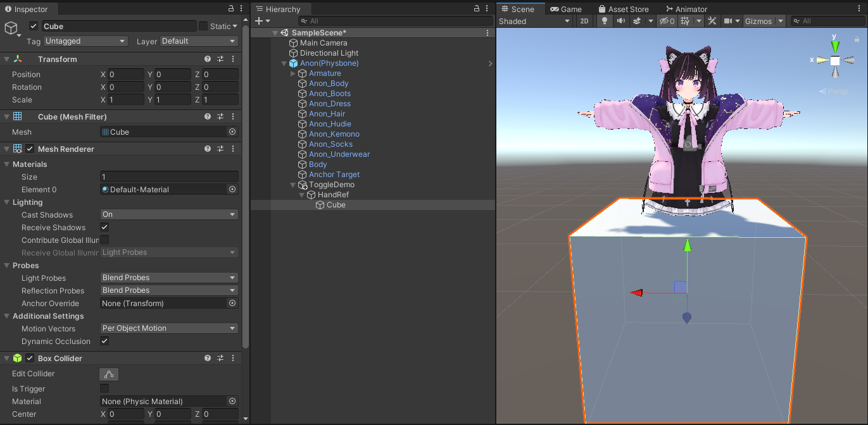
Task: Click the object name field Cube
Action: [119, 26]
